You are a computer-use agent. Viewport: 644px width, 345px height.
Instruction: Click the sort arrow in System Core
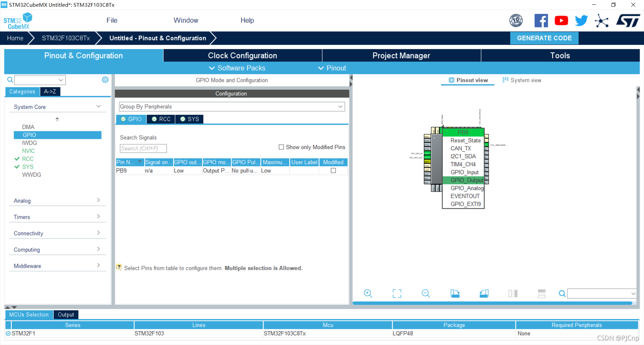(57, 119)
